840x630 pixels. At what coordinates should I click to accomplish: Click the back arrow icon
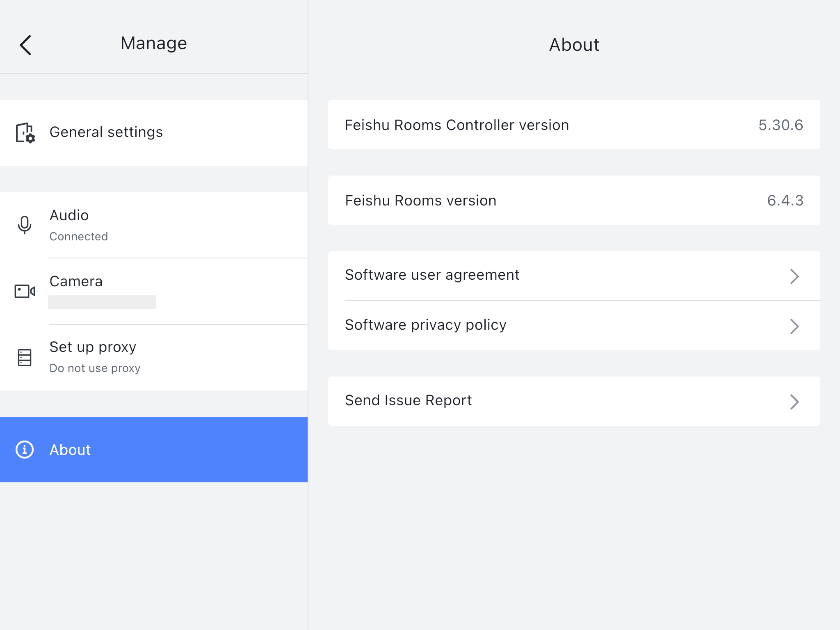click(x=25, y=45)
